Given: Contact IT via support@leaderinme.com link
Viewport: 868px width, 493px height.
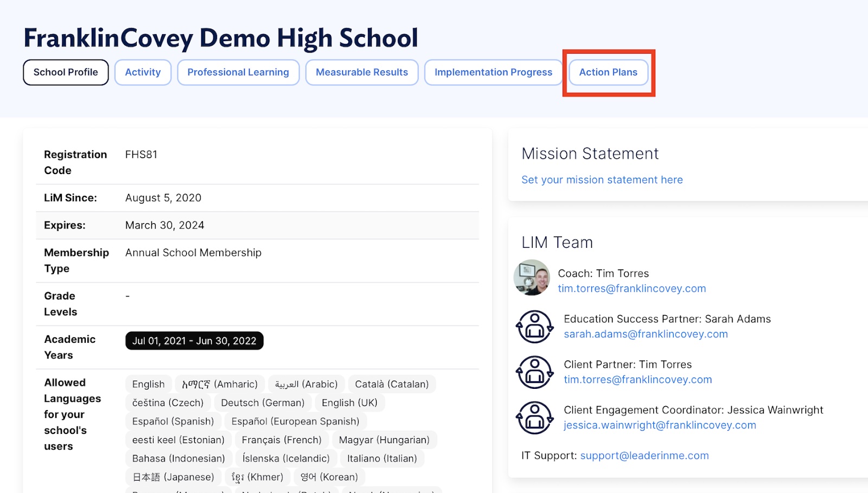Looking at the screenshot, I should coord(644,456).
